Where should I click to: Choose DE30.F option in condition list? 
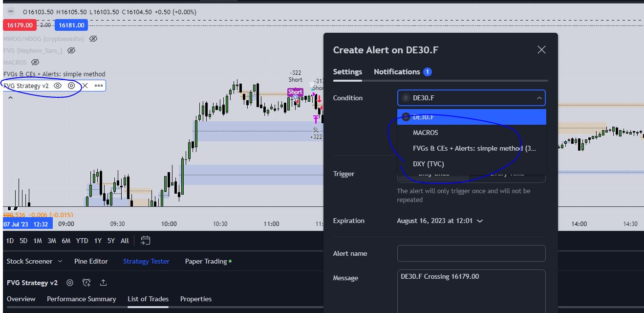(472, 117)
